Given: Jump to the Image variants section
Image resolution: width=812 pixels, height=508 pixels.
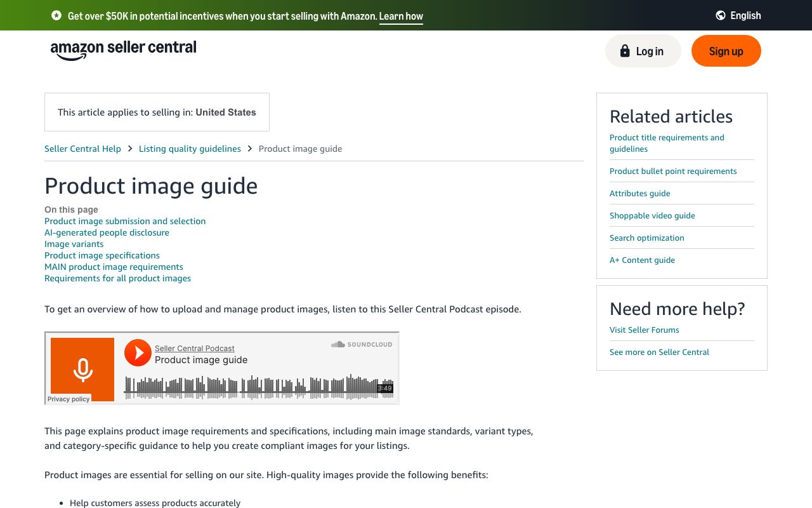Looking at the screenshot, I should 74,244.
